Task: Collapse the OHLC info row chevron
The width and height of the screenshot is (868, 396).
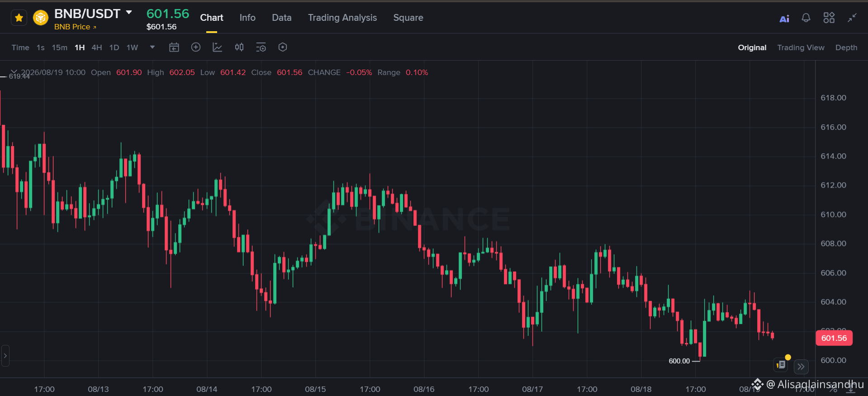Action: [14, 72]
